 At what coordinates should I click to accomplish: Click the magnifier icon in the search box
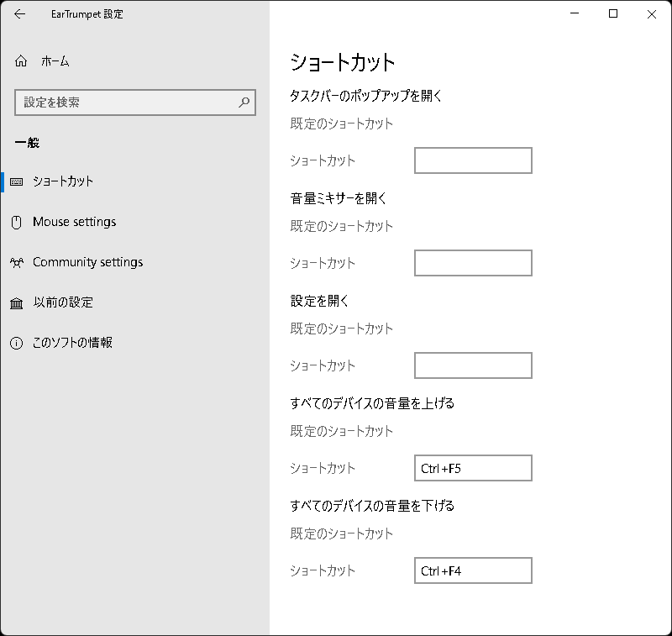242,102
